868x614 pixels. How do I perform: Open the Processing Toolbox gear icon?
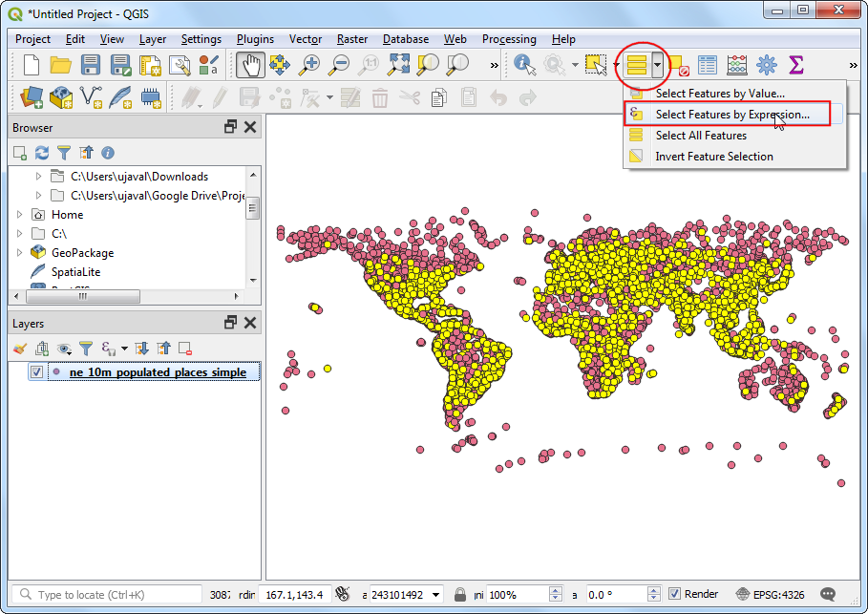coord(766,65)
